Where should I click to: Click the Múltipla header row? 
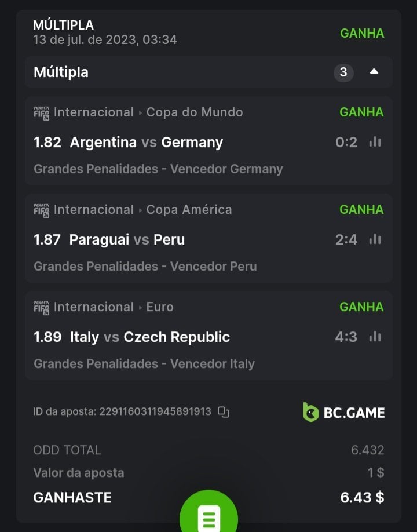click(174, 72)
